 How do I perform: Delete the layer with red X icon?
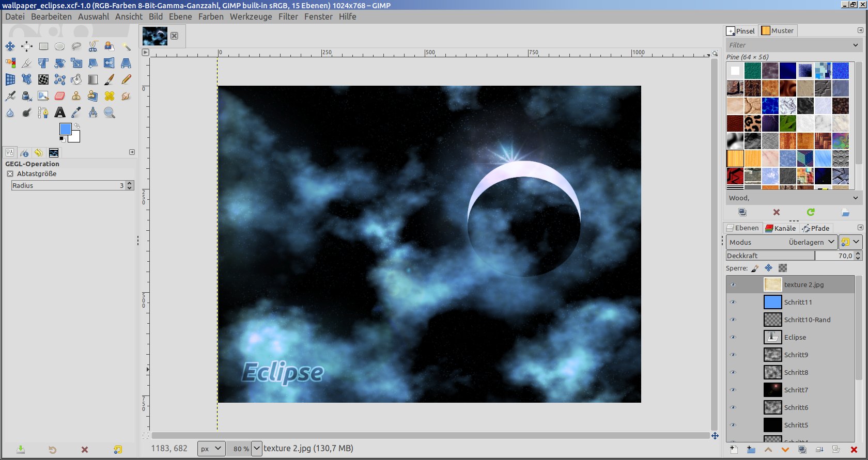click(x=854, y=450)
